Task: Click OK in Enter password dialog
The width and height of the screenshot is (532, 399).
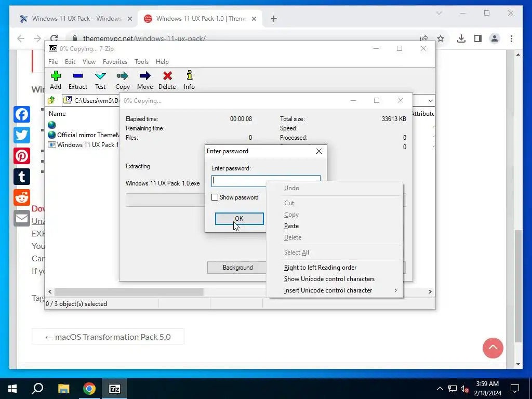Action: point(239,219)
